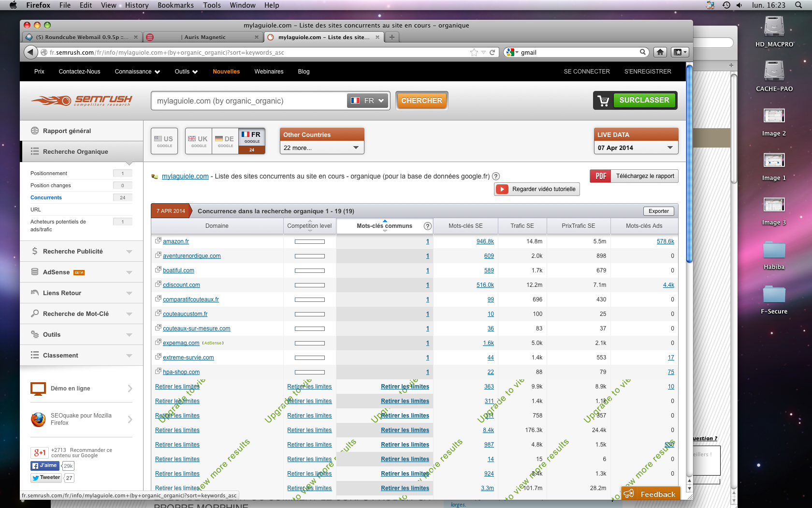Image resolution: width=812 pixels, height=508 pixels.
Task: Select UK Google database
Action: 199,141
